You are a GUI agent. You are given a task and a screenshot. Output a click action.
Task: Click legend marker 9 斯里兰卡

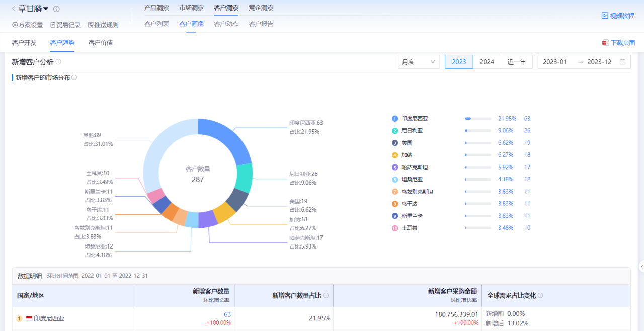(395, 216)
